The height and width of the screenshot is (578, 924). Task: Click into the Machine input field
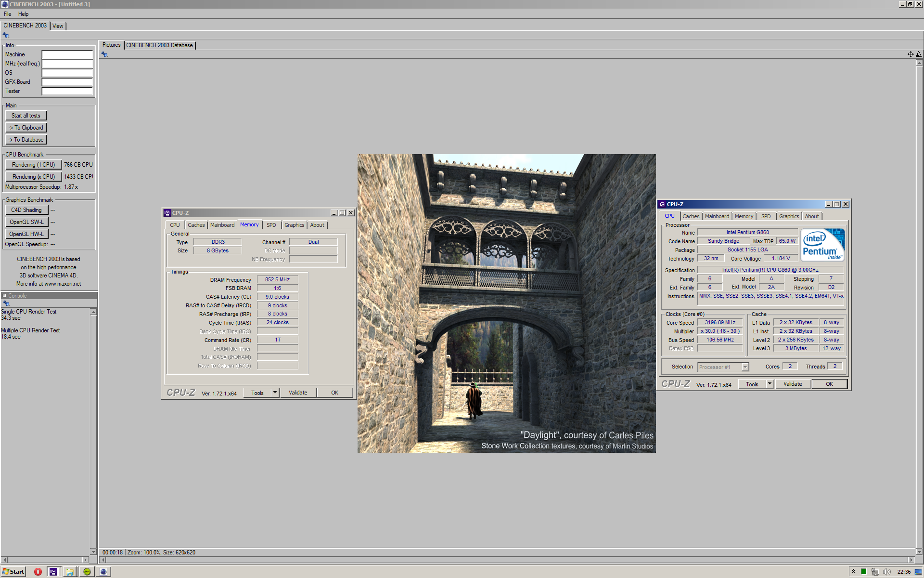pyautogui.click(x=67, y=54)
